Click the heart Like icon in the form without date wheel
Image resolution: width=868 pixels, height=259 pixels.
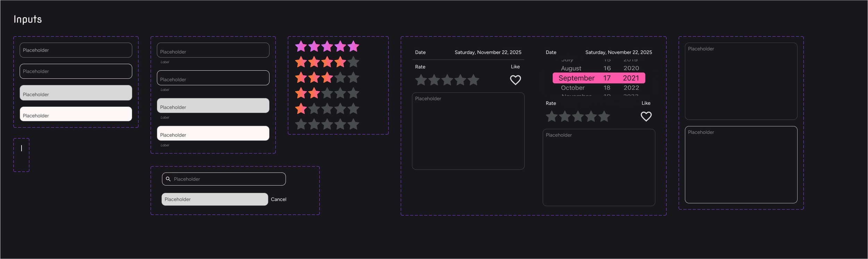coord(516,80)
